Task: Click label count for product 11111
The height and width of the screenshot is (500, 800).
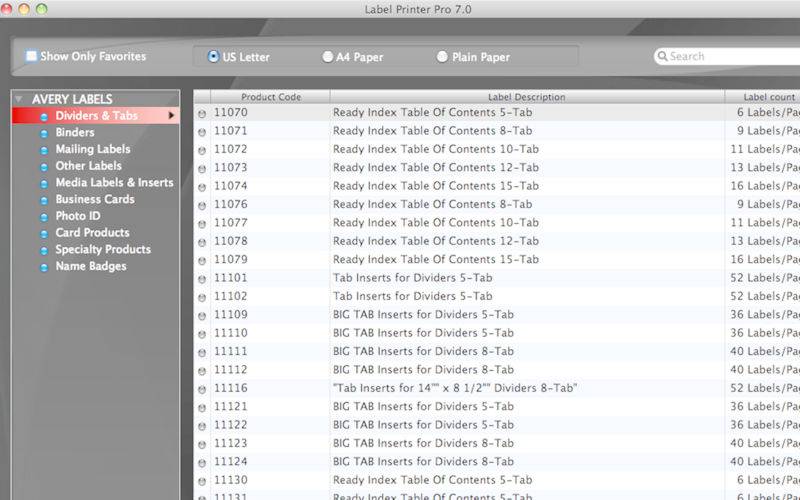Action: coord(765,351)
